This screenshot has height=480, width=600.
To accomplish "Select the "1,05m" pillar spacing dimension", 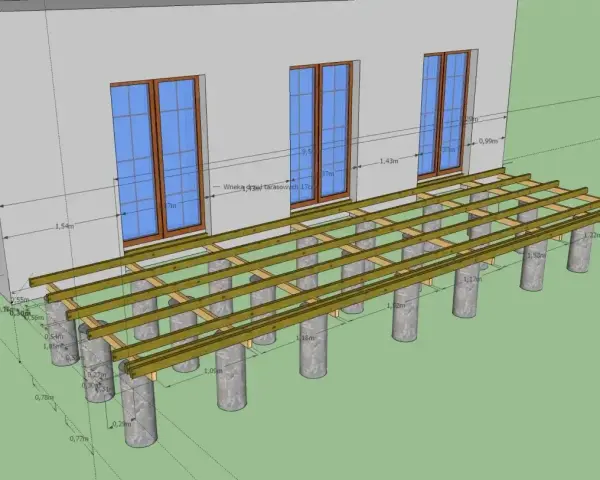I will (x=213, y=371).
